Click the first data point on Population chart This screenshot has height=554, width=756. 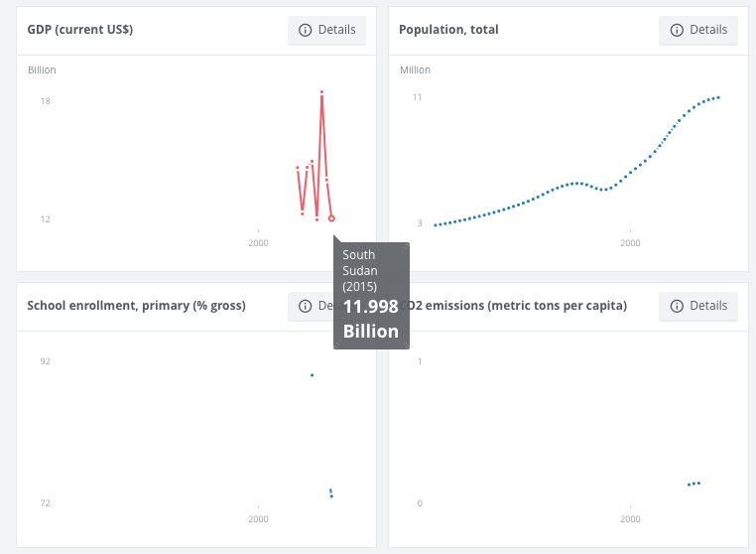coord(436,225)
